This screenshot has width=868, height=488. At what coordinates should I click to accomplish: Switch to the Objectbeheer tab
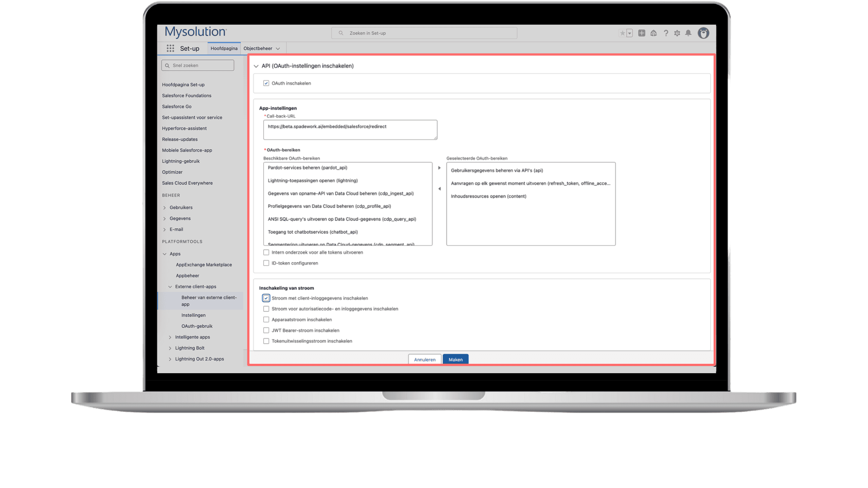(258, 48)
